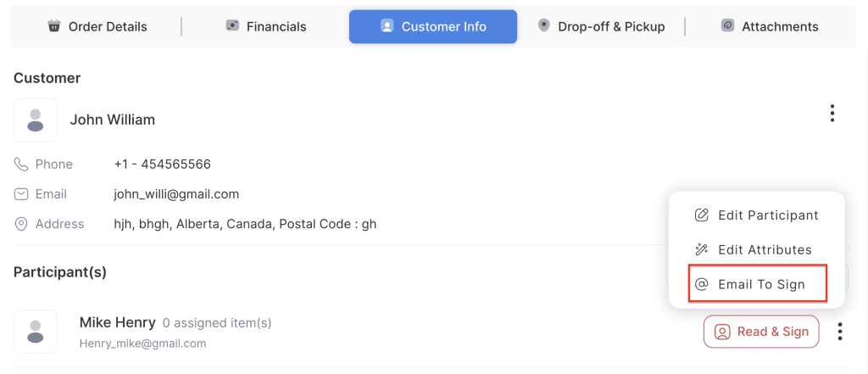Click the Mike Henry participant name
Image resolution: width=868 pixels, height=374 pixels.
click(117, 322)
